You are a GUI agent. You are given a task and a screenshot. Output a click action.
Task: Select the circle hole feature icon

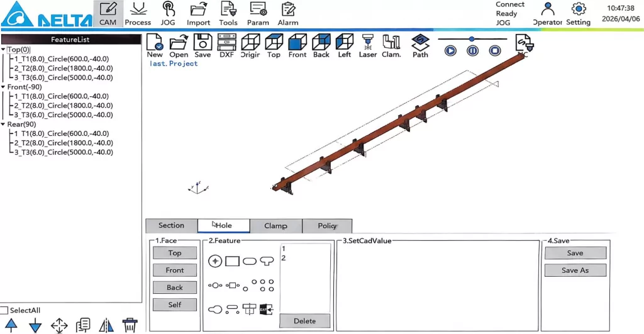click(215, 261)
